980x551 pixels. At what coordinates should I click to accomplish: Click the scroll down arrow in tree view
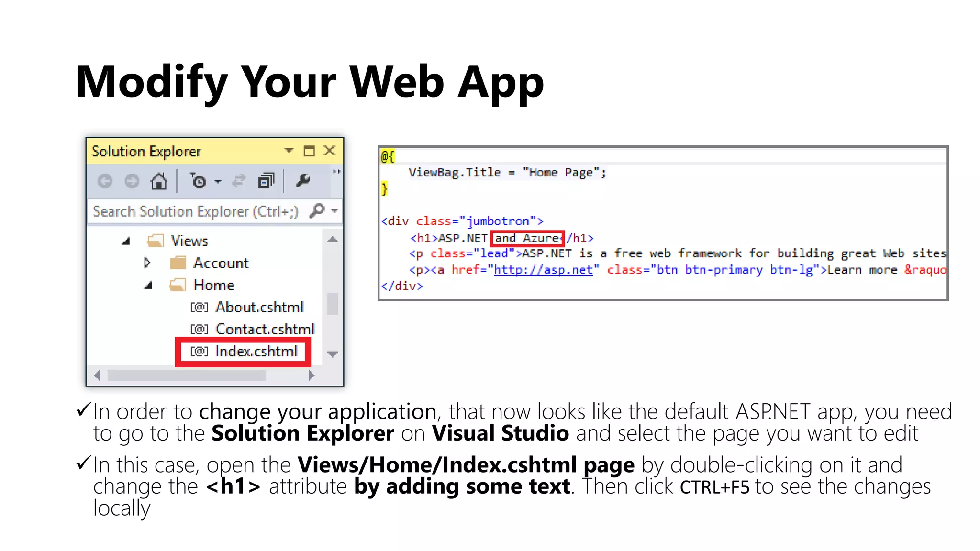pyautogui.click(x=333, y=354)
